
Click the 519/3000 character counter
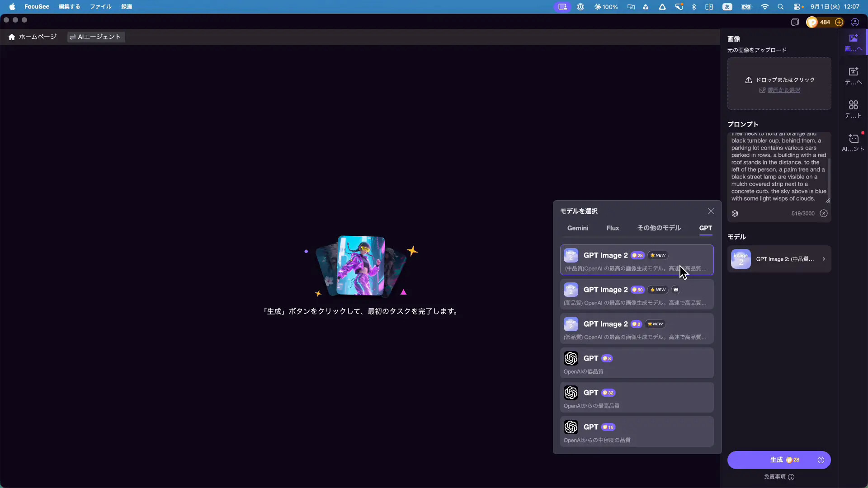tap(803, 213)
